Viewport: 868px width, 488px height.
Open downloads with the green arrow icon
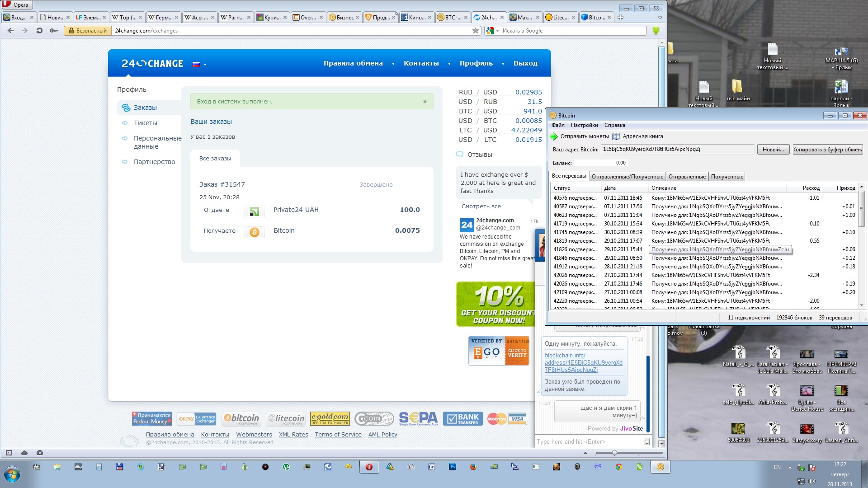click(656, 31)
